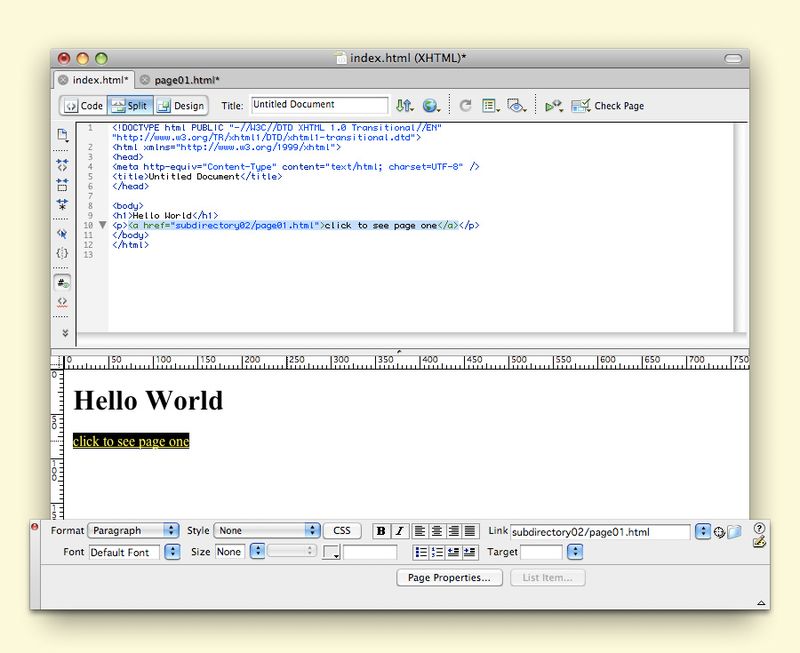Select the index.html document tab
Screen dimensions: 800x653
[100, 80]
